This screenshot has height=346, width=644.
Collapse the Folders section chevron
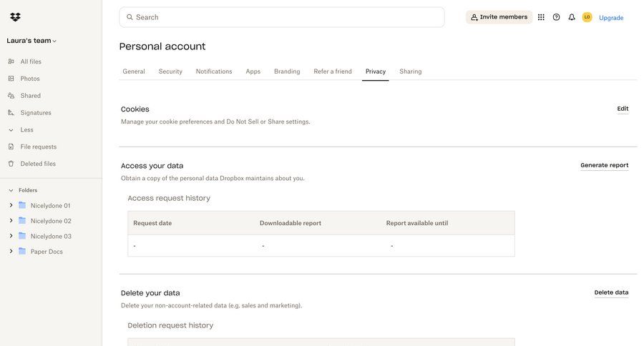[11, 190]
